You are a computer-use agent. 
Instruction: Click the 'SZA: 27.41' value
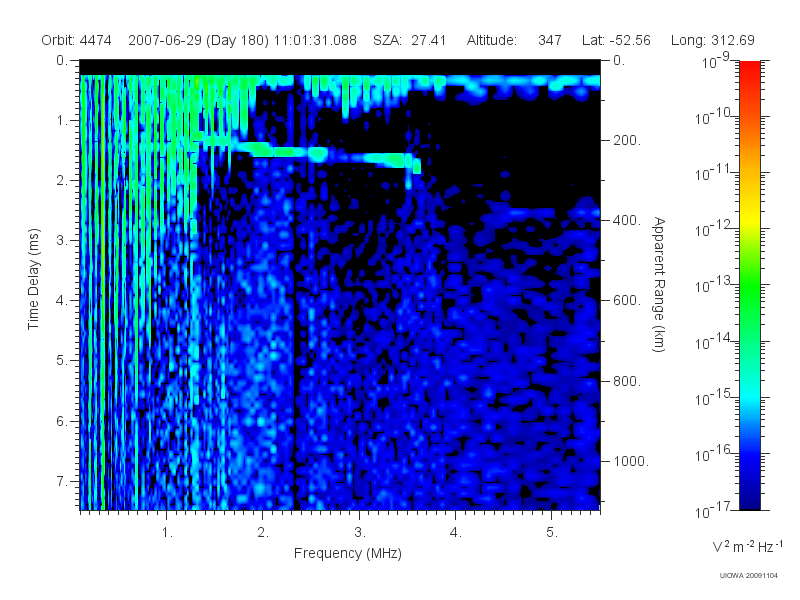[409, 40]
